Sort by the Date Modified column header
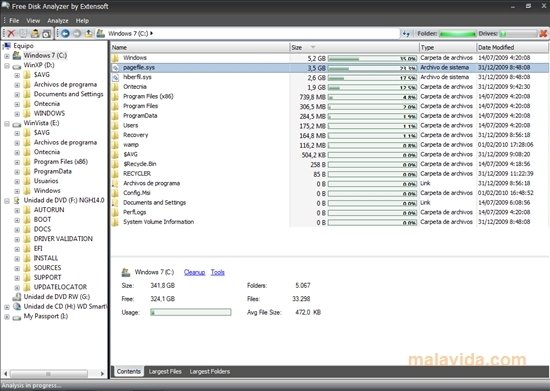Screen dimensions: 550x391 [x=512, y=47]
